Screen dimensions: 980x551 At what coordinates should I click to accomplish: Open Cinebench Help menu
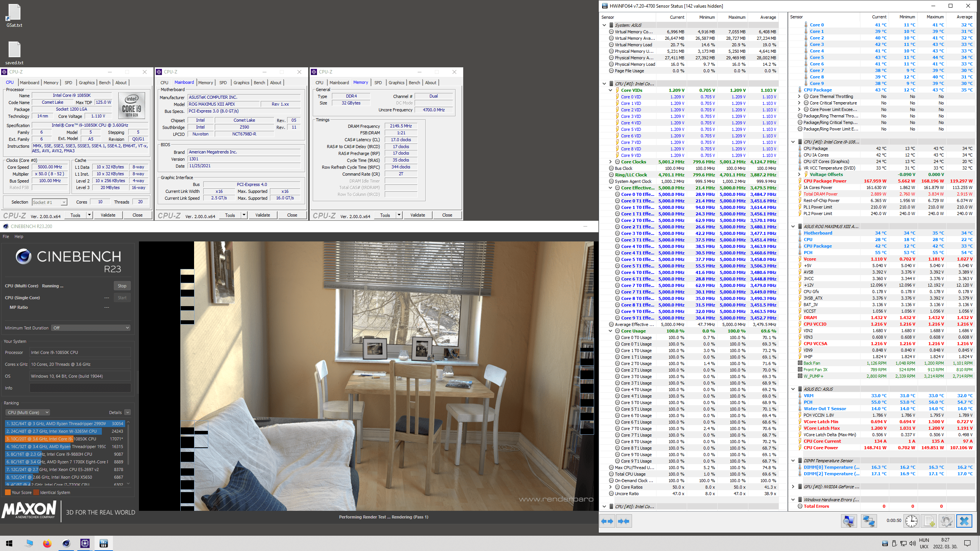(x=19, y=236)
